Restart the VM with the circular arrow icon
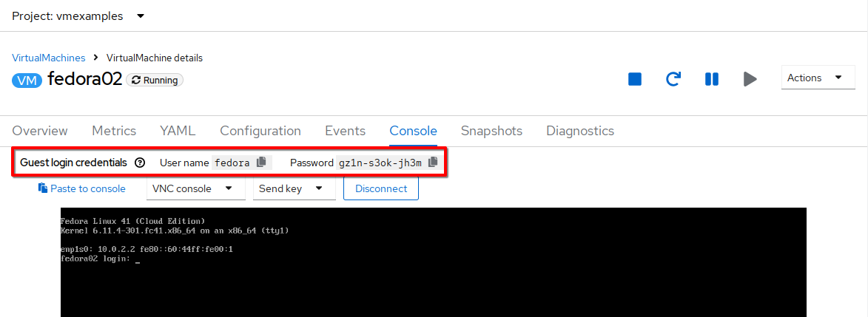The width and height of the screenshot is (868, 317). tap(673, 79)
